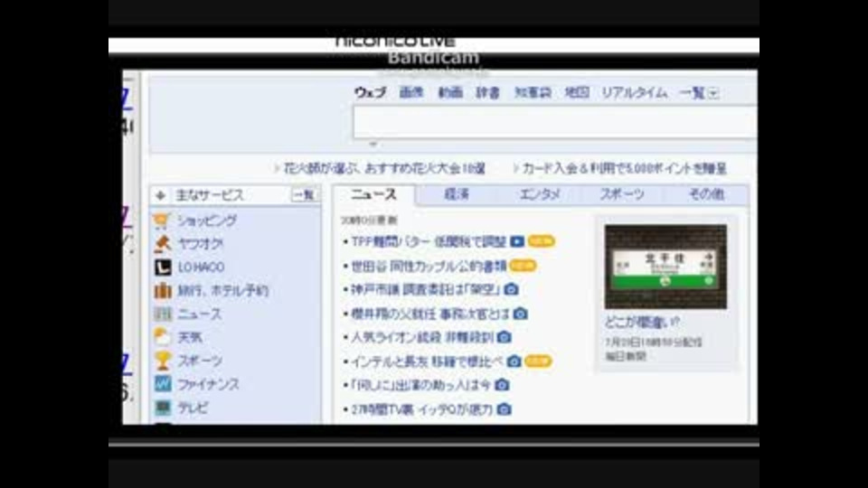Open the テレビ service link
Screen dimensions: 868x488
click(x=193, y=408)
